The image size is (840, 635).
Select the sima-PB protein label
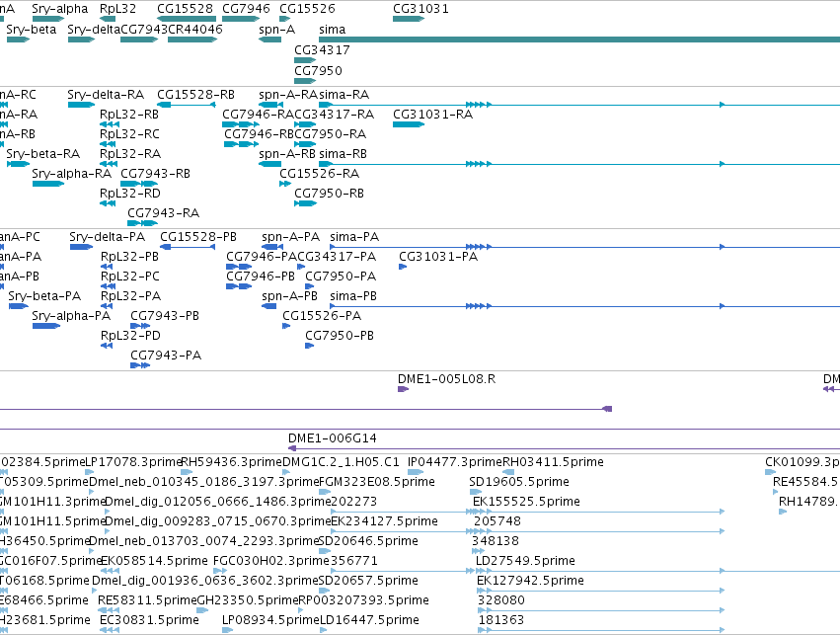click(353, 296)
